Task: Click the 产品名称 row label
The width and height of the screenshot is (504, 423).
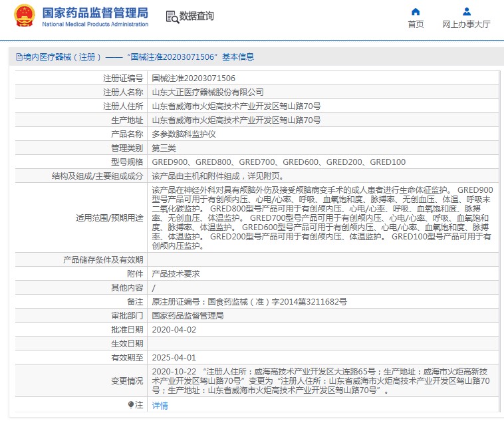Action: (127, 134)
